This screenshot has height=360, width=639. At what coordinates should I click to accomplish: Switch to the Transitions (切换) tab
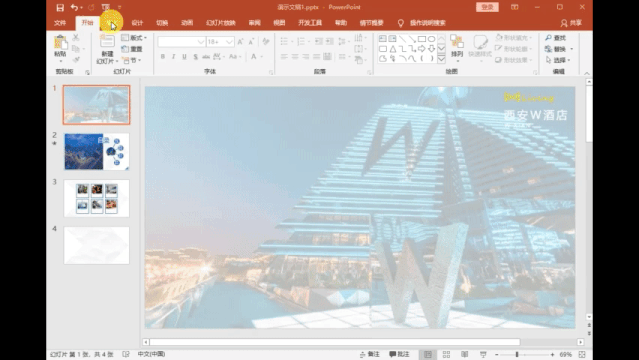pyautogui.click(x=162, y=23)
